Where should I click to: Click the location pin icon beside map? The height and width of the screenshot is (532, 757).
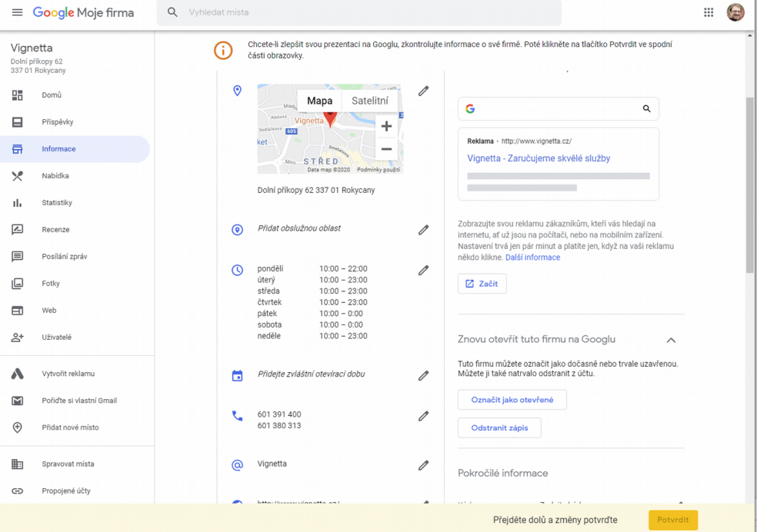click(237, 91)
